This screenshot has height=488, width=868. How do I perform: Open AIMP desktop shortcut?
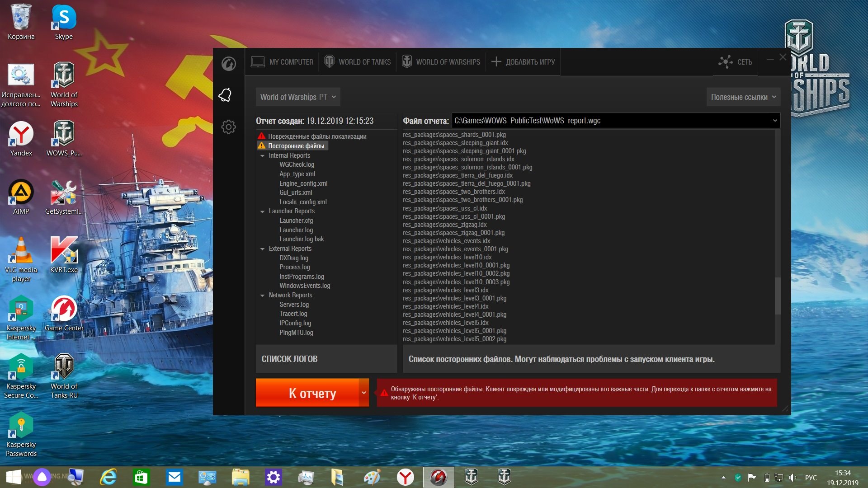(21, 197)
